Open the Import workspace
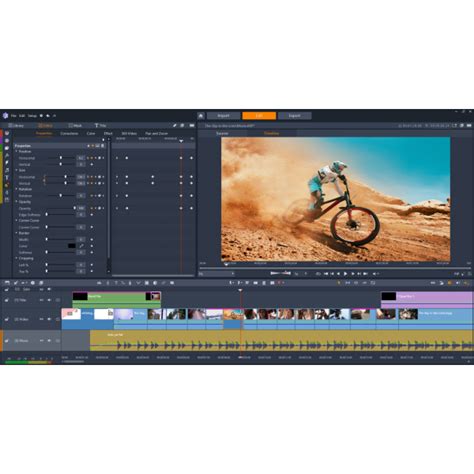Screen dimensions: 474x474 pos(223,116)
